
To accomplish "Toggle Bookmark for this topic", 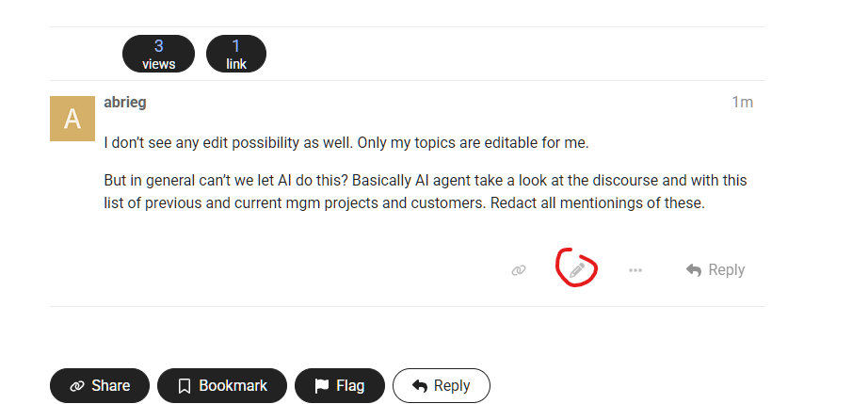I will (222, 386).
